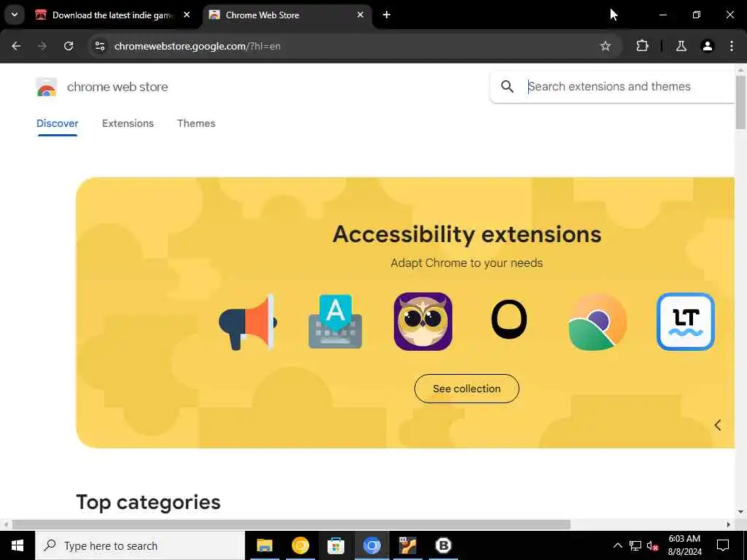Image resolution: width=747 pixels, height=560 pixels.
Task: Click the vertical page scrollbar thumb
Action: (740, 102)
